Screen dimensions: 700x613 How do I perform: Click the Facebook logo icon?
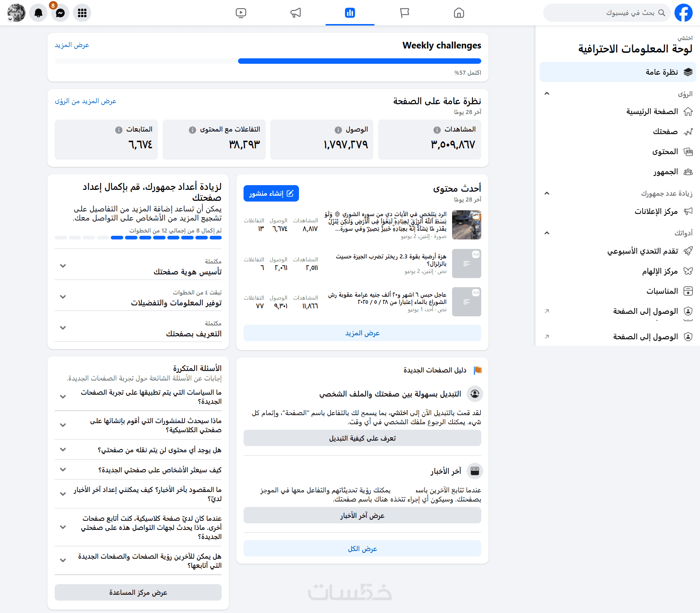point(683,13)
